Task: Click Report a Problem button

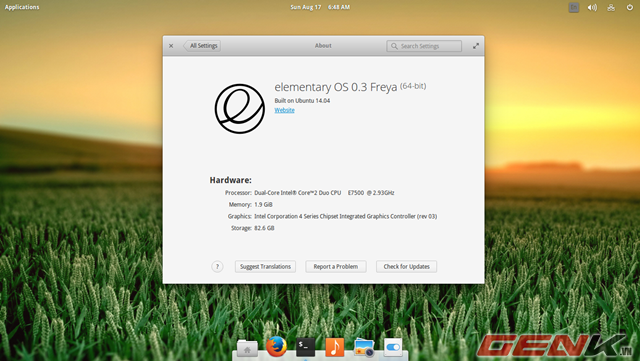Action: tap(336, 267)
